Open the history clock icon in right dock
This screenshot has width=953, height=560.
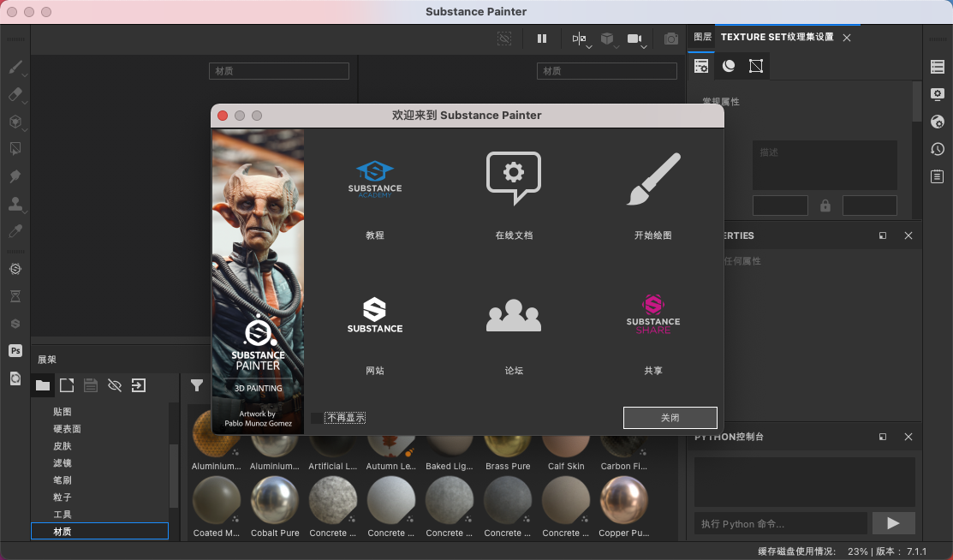[x=938, y=149]
